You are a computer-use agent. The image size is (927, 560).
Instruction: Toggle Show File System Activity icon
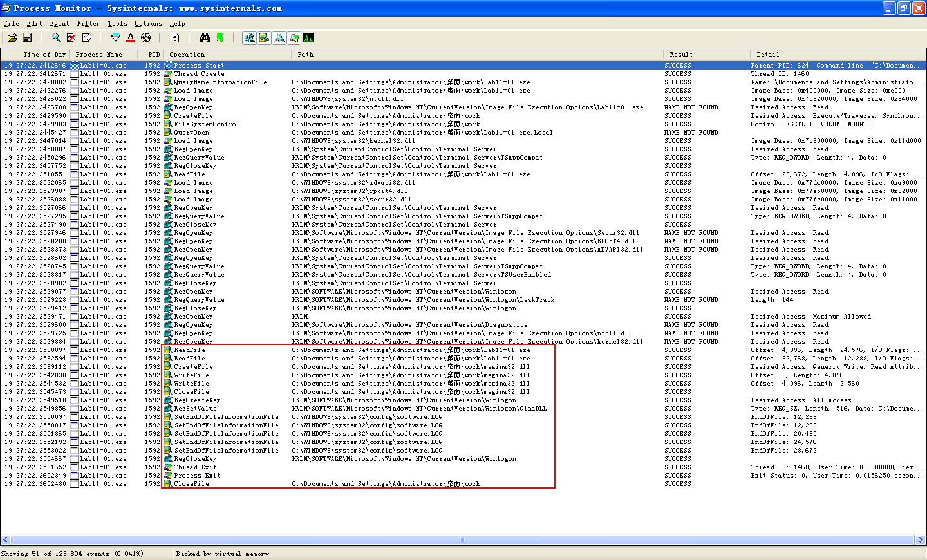tap(265, 38)
